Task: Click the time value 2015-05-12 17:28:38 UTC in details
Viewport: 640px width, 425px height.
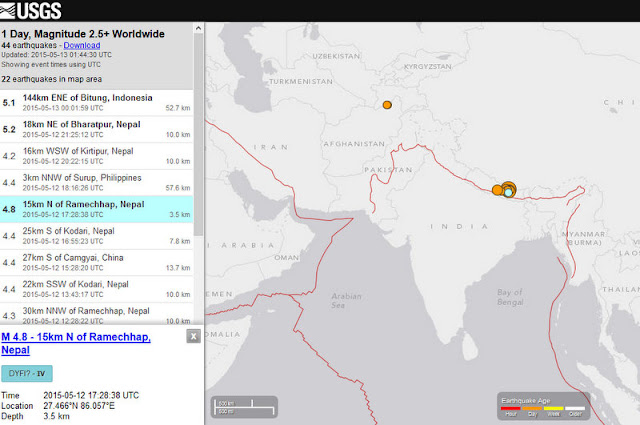Action: point(91,395)
